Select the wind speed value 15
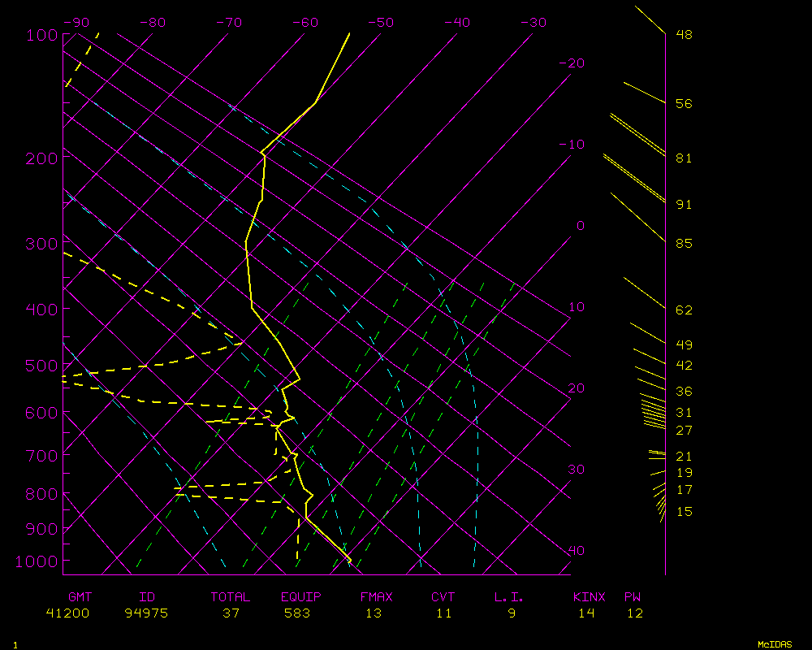The image size is (812, 650). (684, 512)
